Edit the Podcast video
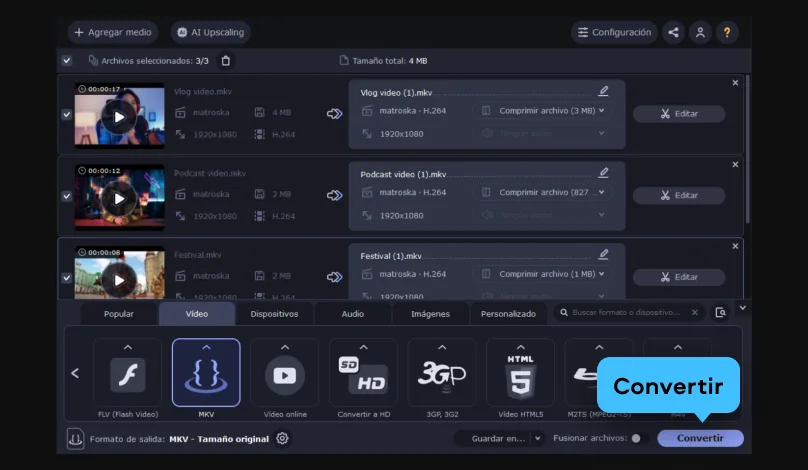808x470 pixels. pos(679,195)
